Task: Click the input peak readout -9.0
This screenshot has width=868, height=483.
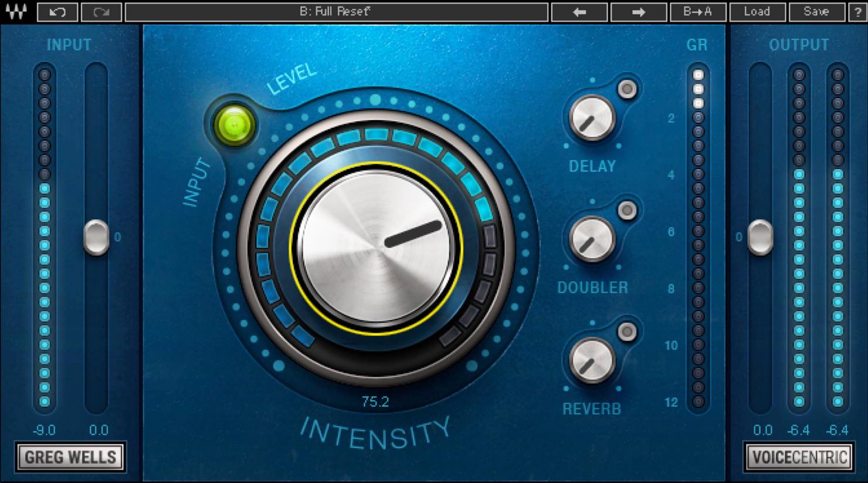Action: pyautogui.click(x=44, y=430)
